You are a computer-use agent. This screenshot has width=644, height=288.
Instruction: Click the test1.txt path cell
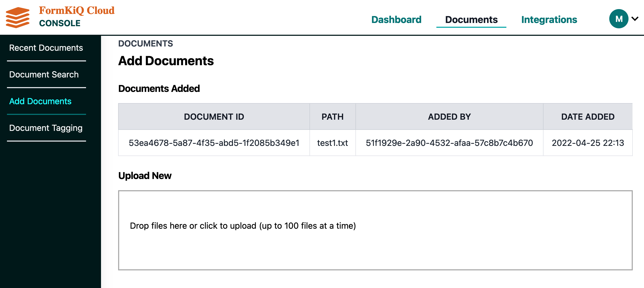point(332,143)
